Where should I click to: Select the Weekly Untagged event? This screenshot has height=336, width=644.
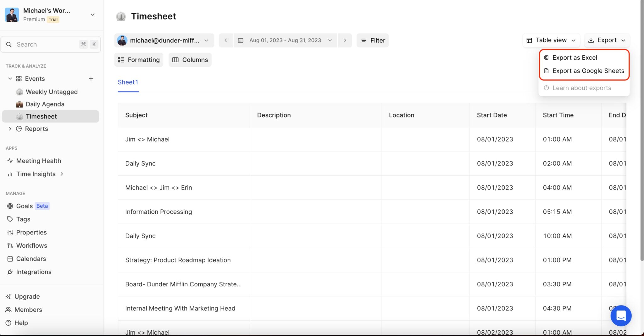[x=52, y=92]
